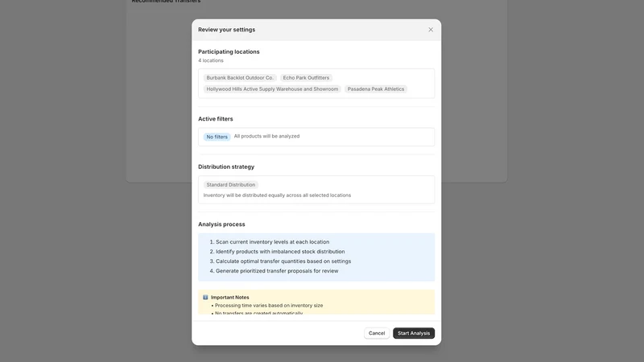The image size is (644, 362).
Task: Click the Analysis process heading
Action: click(x=221, y=224)
